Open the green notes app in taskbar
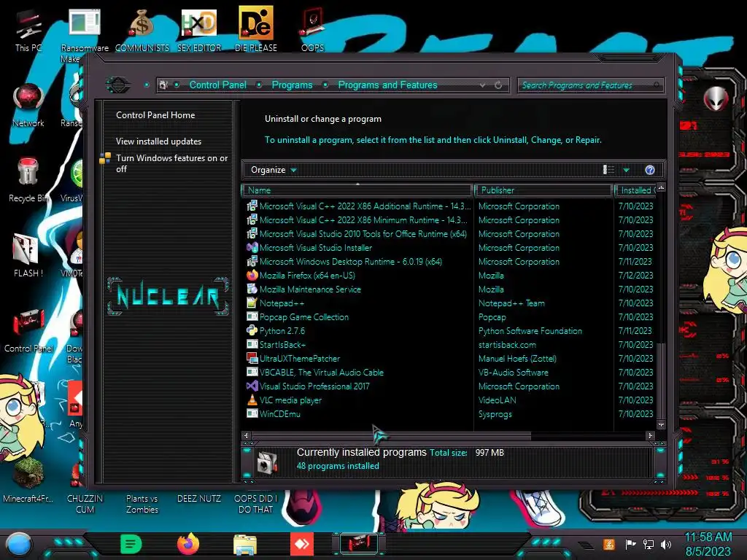 click(x=131, y=544)
